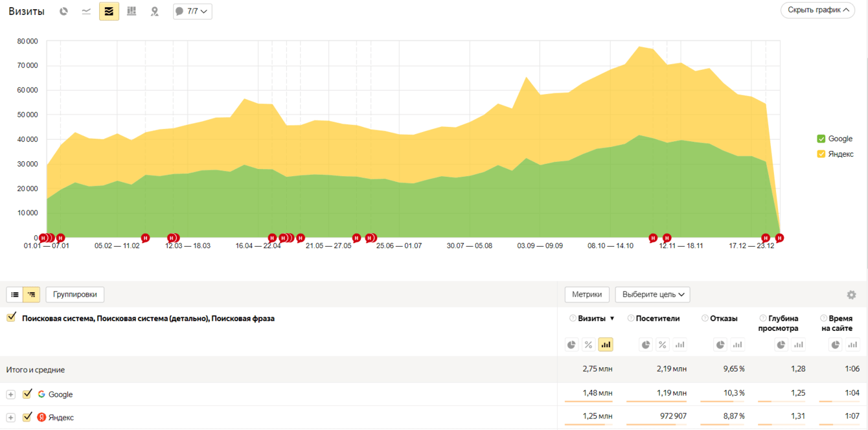Screen dimensions: 868x430
Task: Open the map view icon
Action: pos(154,11)
